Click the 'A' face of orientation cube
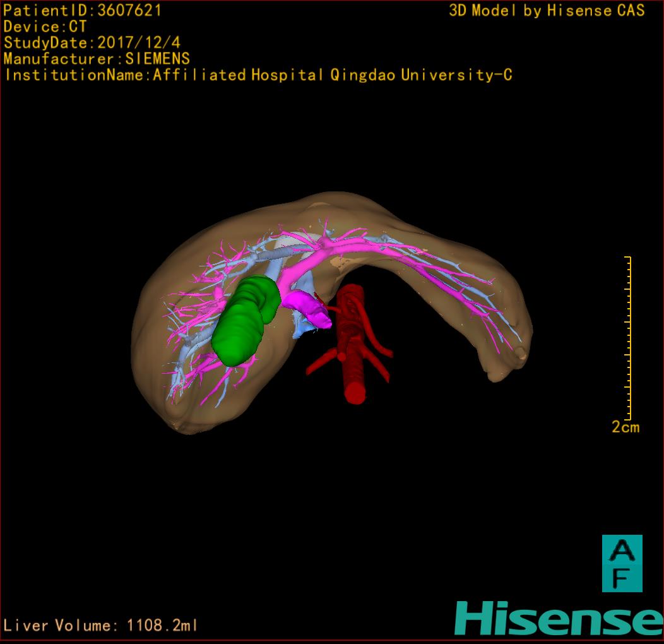This screenshot has width=664, height=644. pyautogui.click(x=622, y=550)
